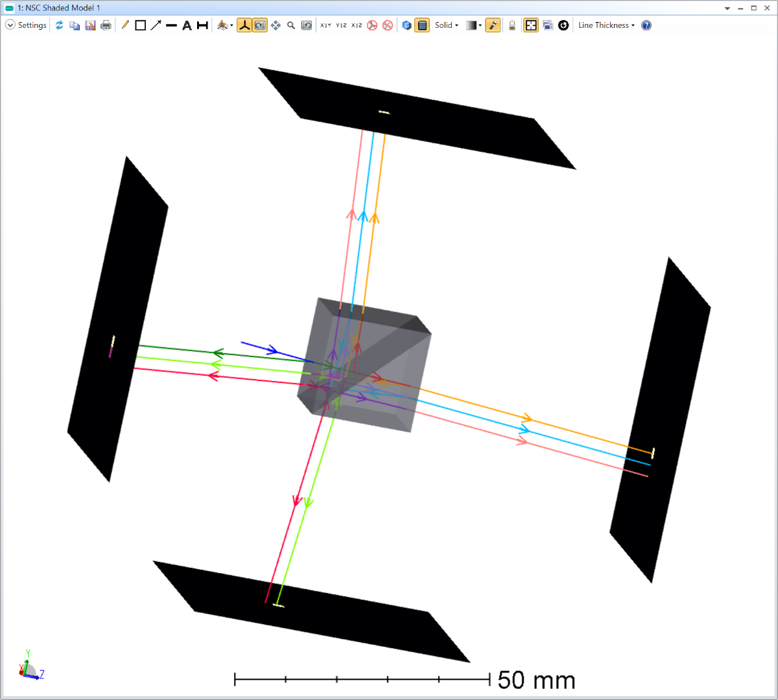Select the pan view tool

tap(276, 25)
